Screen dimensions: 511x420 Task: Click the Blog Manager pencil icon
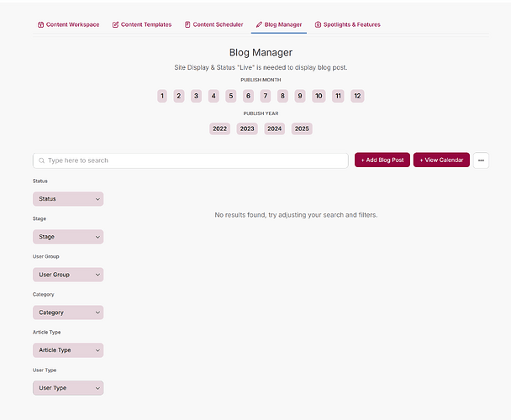tap(260, 24)
